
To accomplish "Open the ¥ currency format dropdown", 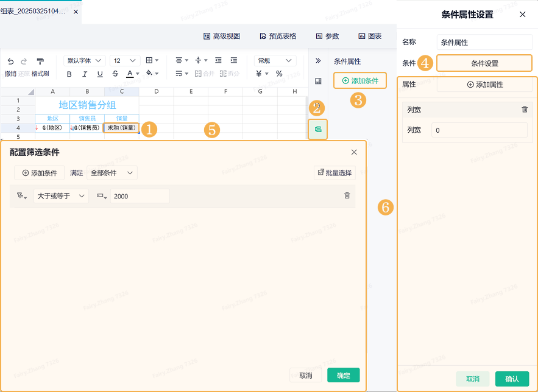I will 262,74.
